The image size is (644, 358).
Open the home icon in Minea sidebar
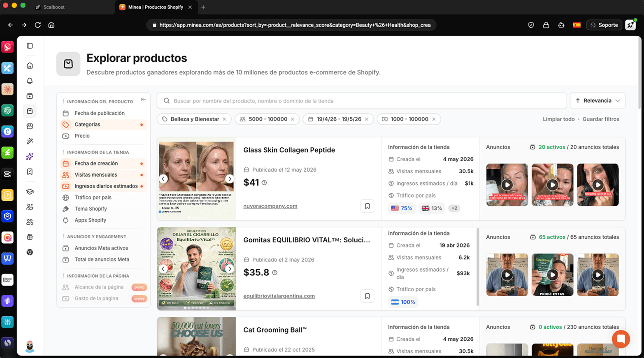click(30, 65)
